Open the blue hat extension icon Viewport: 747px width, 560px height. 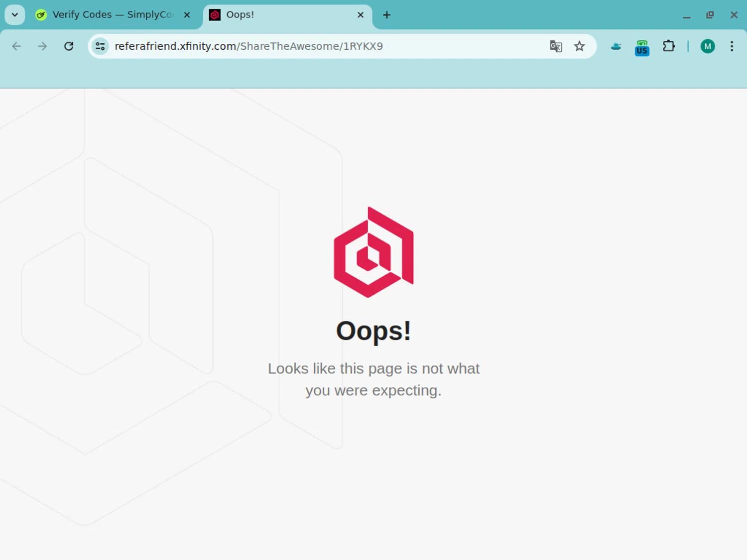[616, 46]
